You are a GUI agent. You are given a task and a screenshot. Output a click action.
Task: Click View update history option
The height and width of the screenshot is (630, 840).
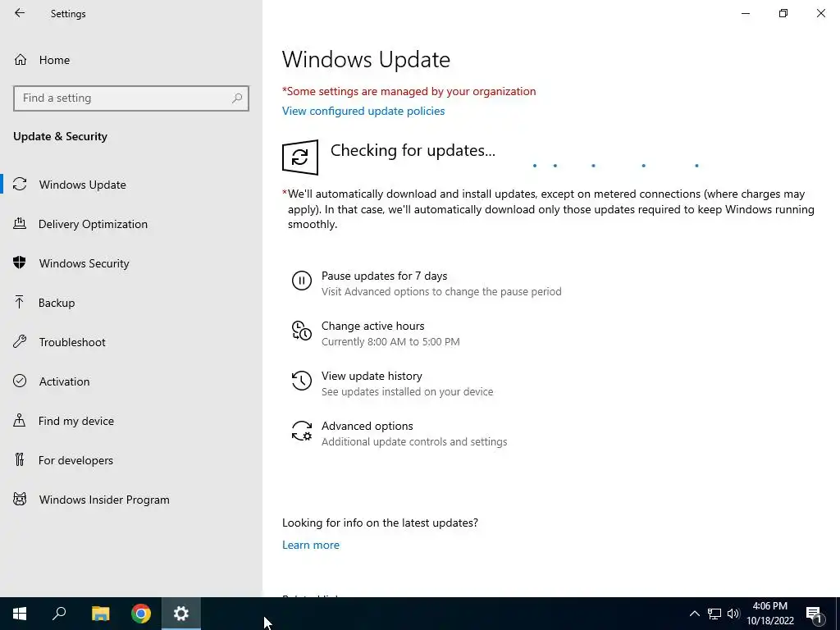pyautogui.click(x=372, y=376)
